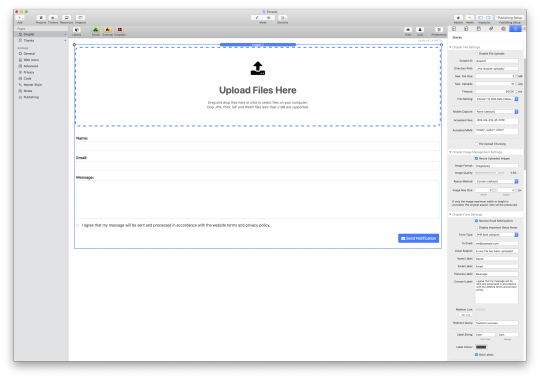Open the Resources toolbar icon
Screen dimensions: 540x379
pyautogui.click(x=66, y=18)
